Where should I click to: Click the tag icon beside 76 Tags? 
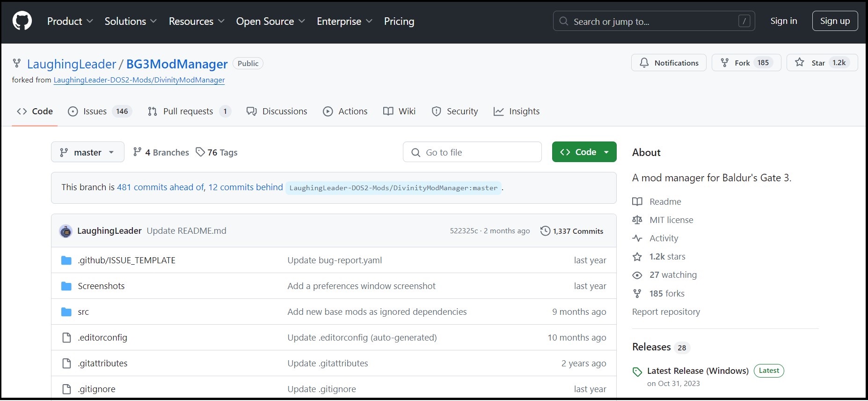click(200, 152)
